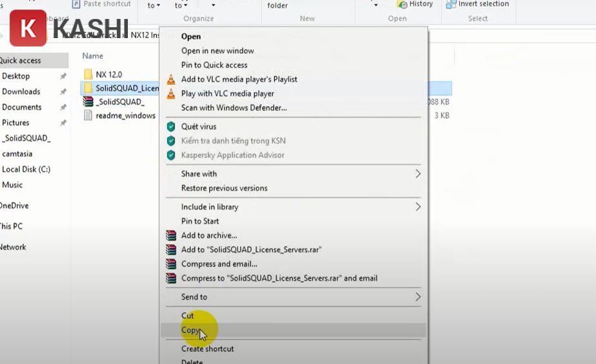596x364 pixels.
Task: Click the Name column header
Action: point(93,56)
